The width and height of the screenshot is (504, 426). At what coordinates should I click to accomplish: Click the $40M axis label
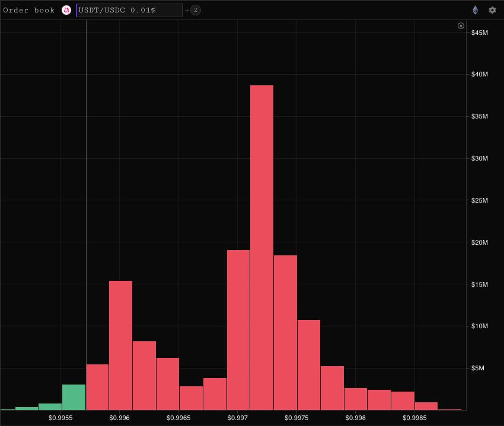coord(479,74)
